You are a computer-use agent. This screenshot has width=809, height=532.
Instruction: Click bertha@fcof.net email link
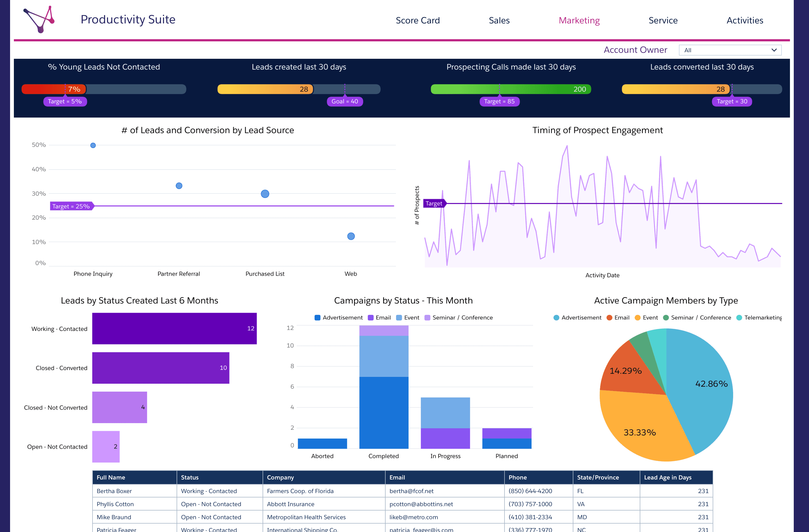pyautogui.click(x=411, y=491)
